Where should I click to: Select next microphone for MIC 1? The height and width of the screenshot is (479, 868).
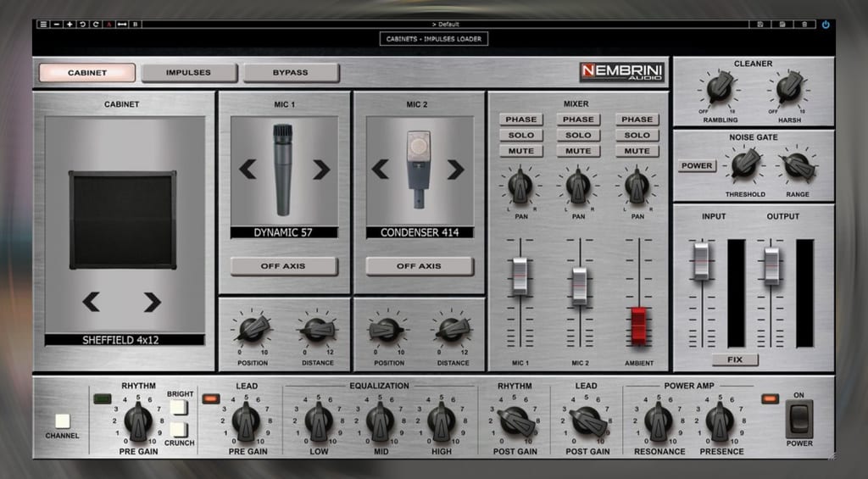tap(321, 169)
